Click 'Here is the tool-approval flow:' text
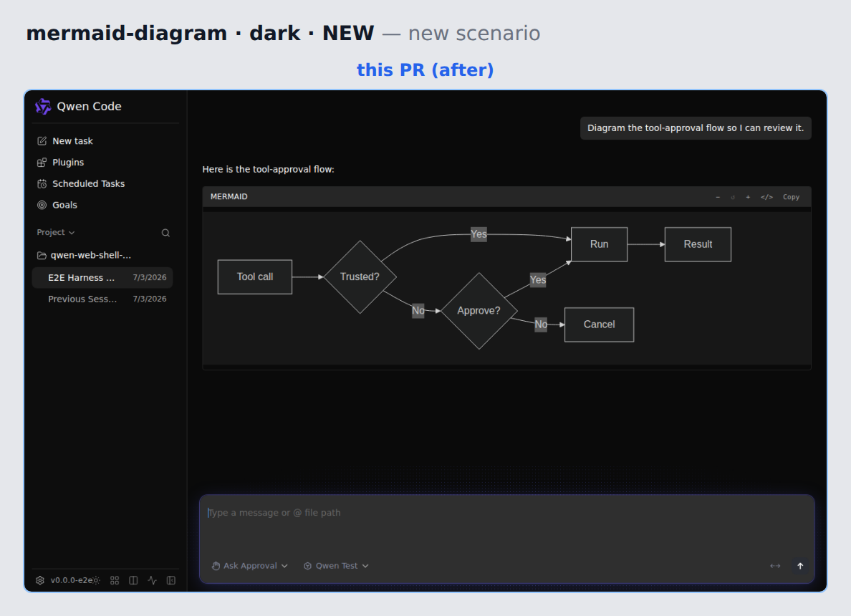The image size is (851, 616). pyautogui.click(x=268, y=169)
